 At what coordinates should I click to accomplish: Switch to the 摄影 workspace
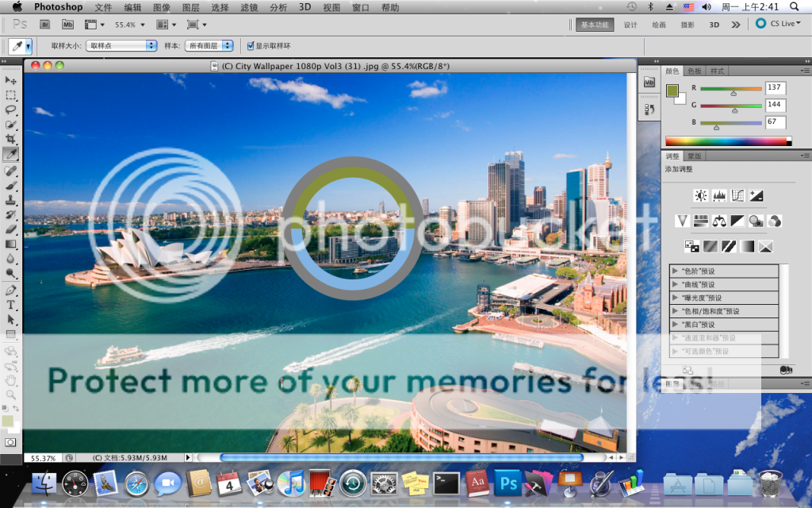click(x=688, y=25)
